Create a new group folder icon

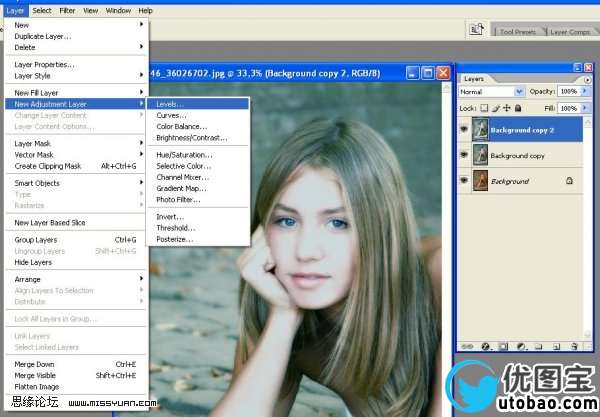pos(538,346)
